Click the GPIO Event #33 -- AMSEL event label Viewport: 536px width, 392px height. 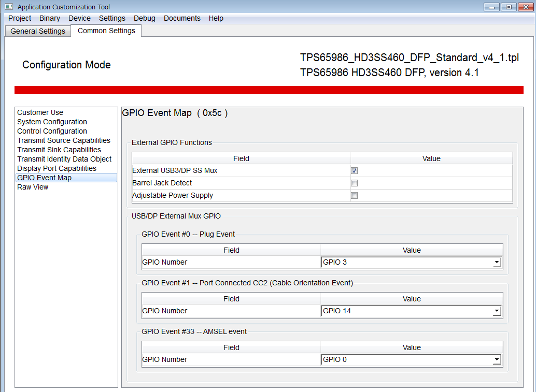click(194, 331)
